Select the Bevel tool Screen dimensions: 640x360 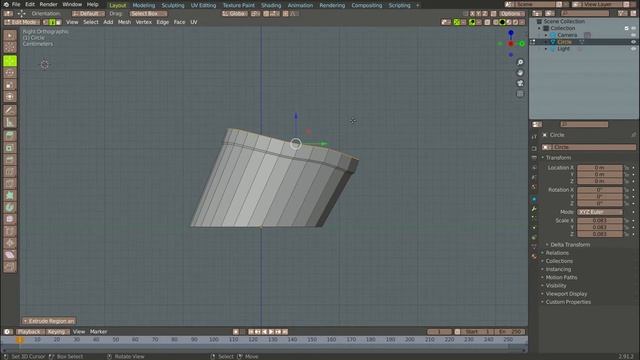(10, 160)
